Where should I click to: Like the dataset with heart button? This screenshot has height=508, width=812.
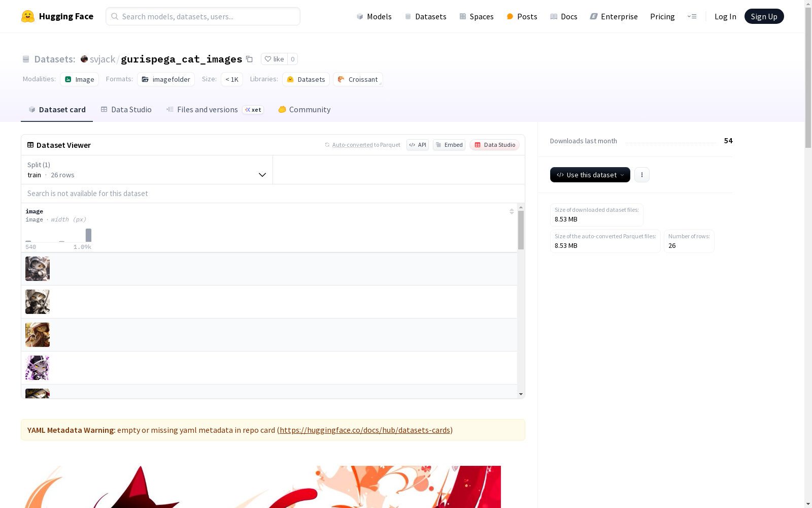coord(274,59)
